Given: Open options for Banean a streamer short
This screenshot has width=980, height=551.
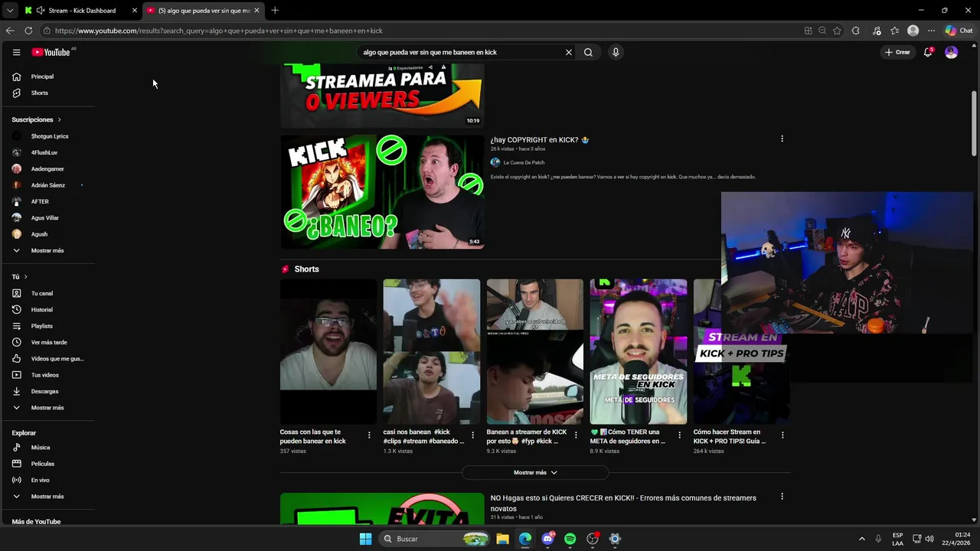Looking at the screenshot, I should (x=576, y=435).
